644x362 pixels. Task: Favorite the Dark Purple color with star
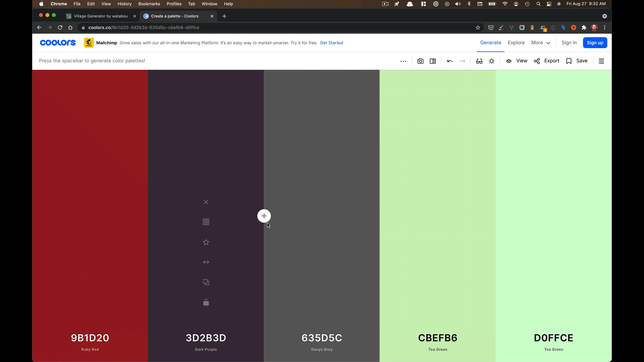[206, 242]
